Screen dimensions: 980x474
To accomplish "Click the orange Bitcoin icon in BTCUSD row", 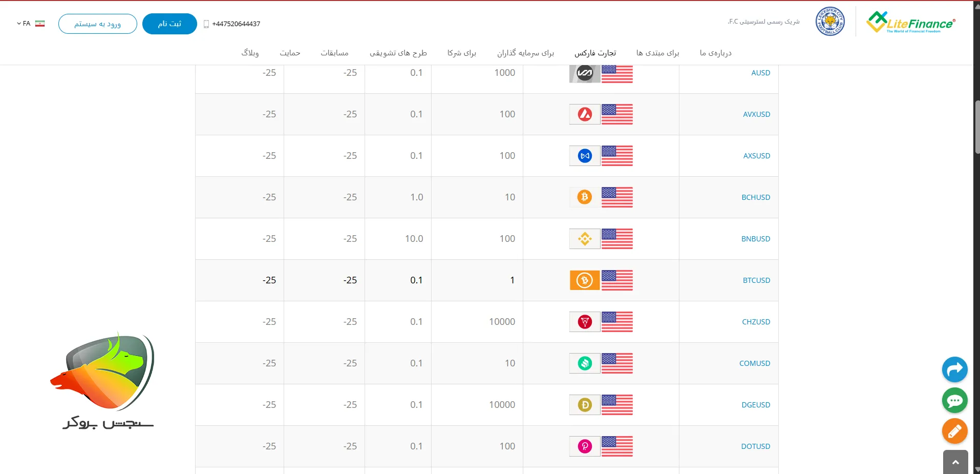I will point(585,280).
